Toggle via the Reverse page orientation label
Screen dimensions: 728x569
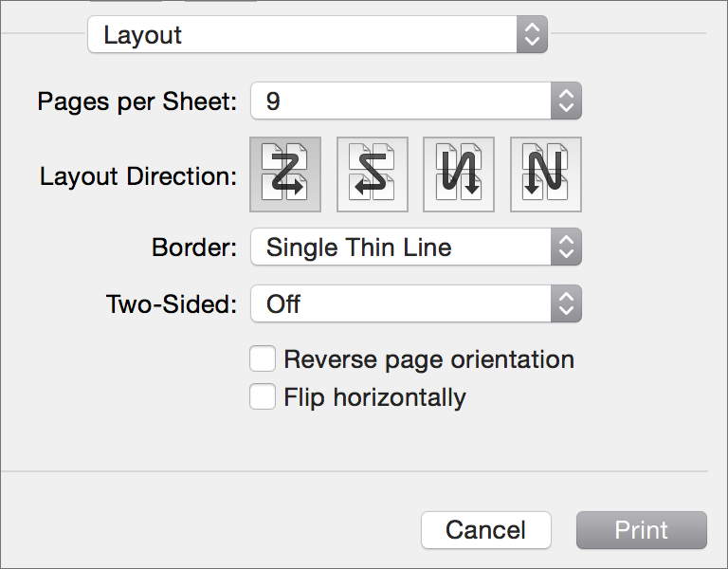pos(429,359)
